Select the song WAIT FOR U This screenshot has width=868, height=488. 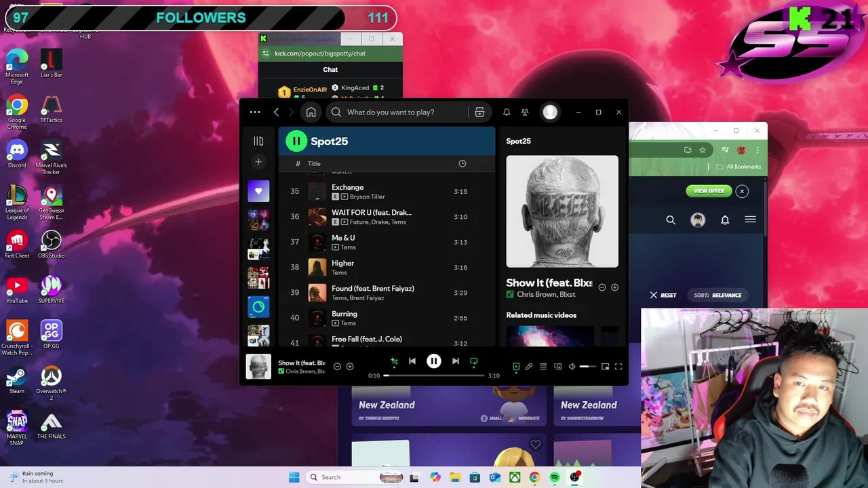tap(387, 217)
